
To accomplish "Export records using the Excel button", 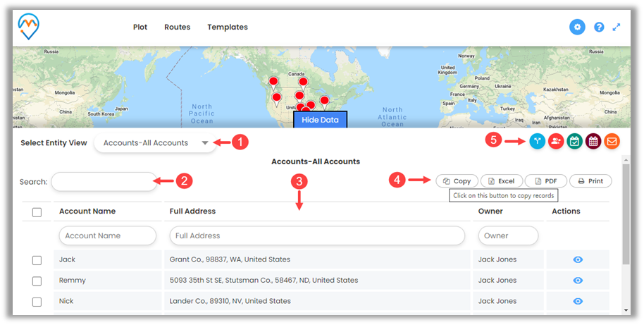I will point(501,181).
